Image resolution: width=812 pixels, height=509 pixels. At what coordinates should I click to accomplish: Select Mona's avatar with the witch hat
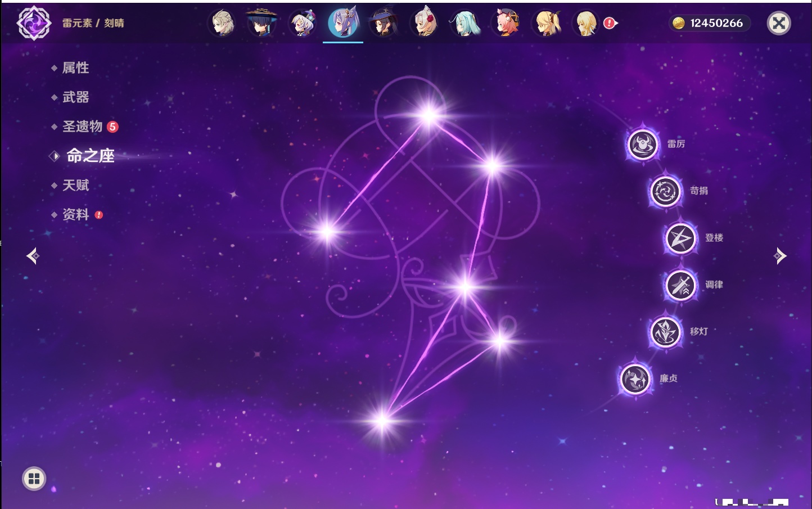[384, 23]
